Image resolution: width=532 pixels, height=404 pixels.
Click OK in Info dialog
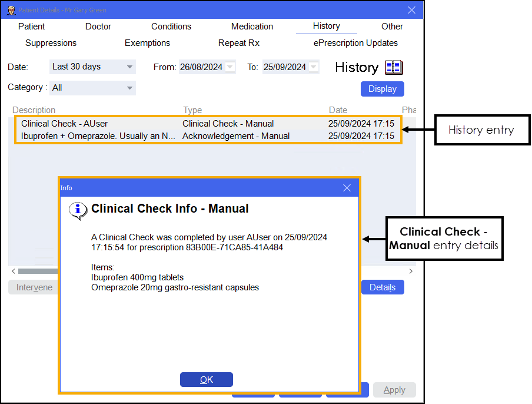click(x=206, y=380)
